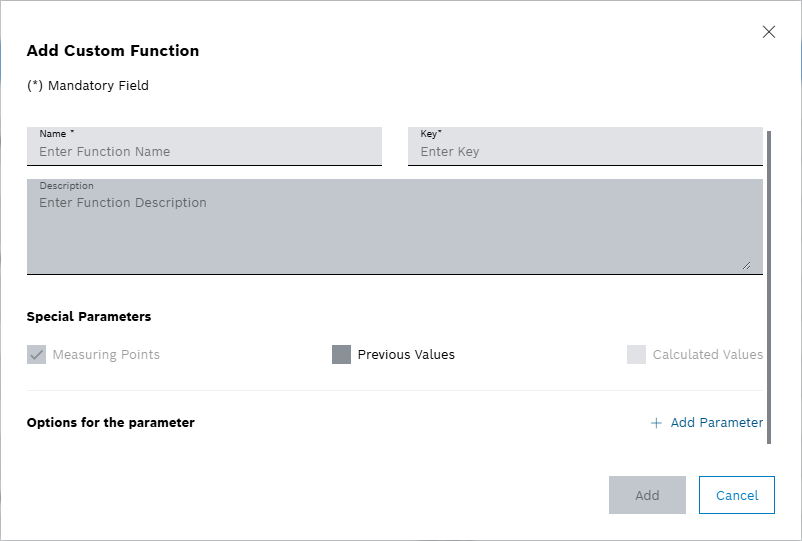Click the plus icon beside Add Parameter
The image size is (802, 541).
click(656, 423)
